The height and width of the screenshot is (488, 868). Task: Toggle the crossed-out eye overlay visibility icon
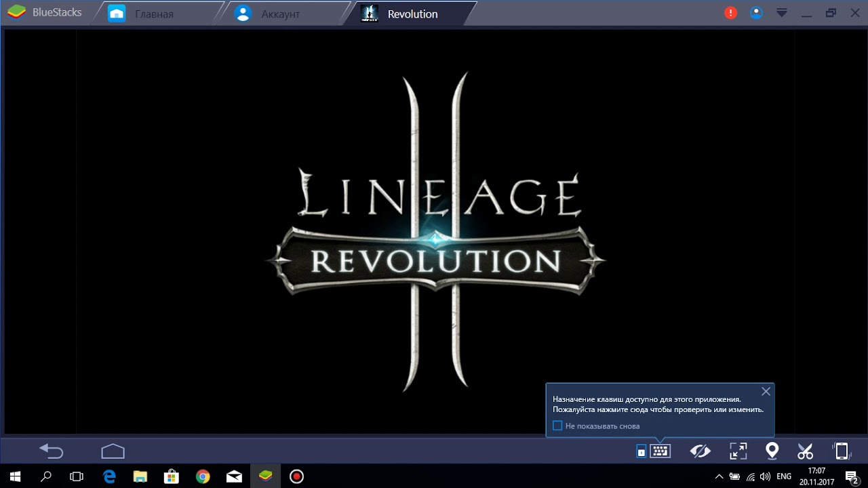click(x=700, y=451)
